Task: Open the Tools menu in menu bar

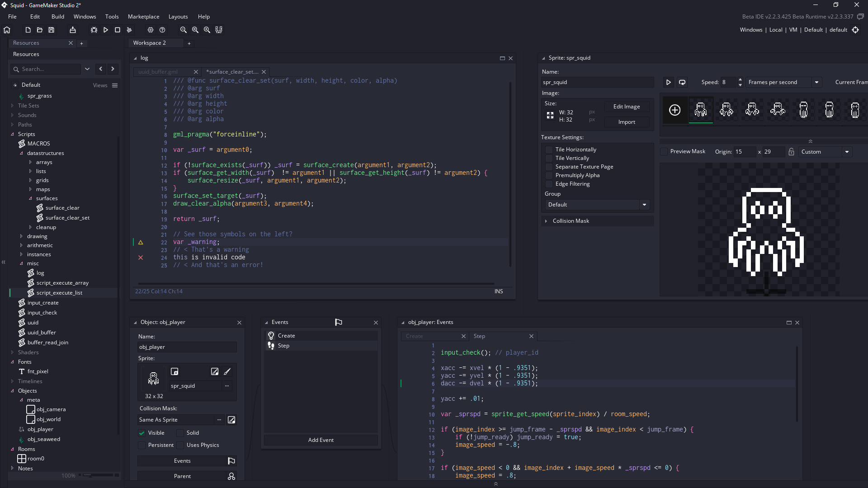Action: coord(112,16)
